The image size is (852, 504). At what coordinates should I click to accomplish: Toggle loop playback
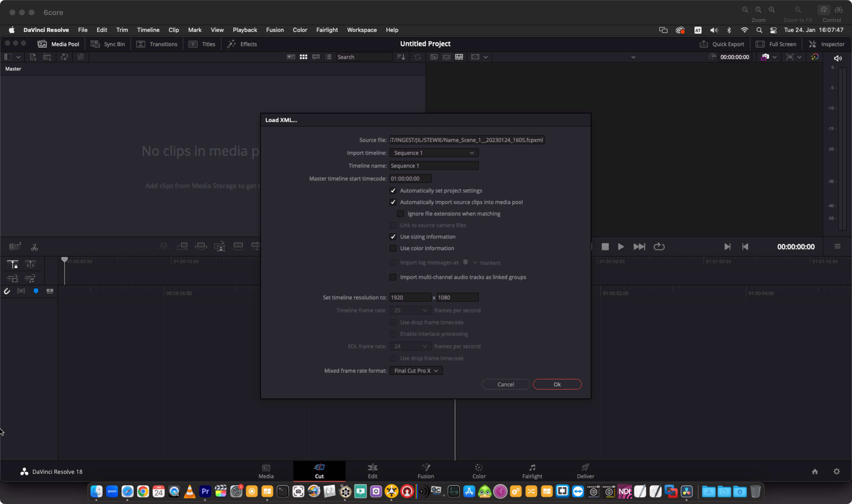click(659, 247)
